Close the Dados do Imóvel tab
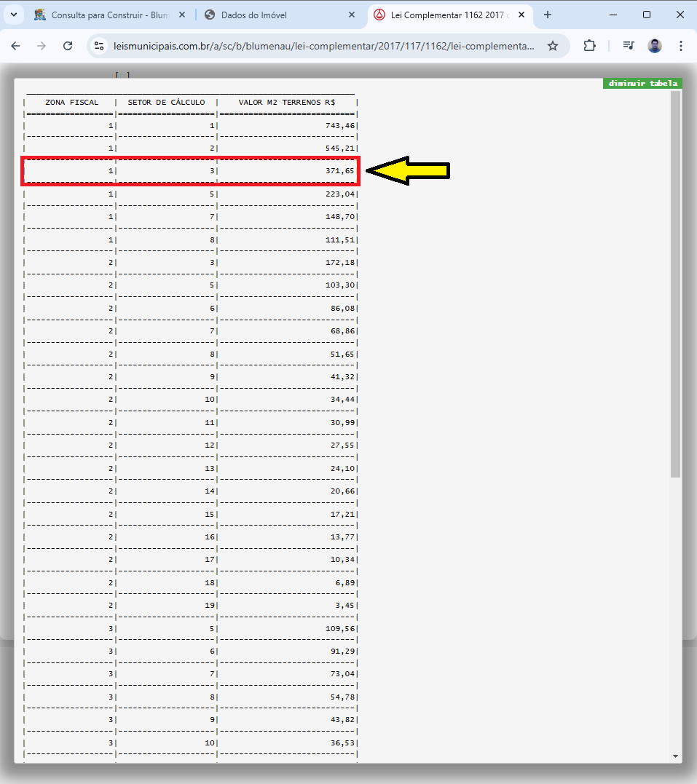This screenshot has height=784, width=697. pyautogui.click(x=352, y=15)
